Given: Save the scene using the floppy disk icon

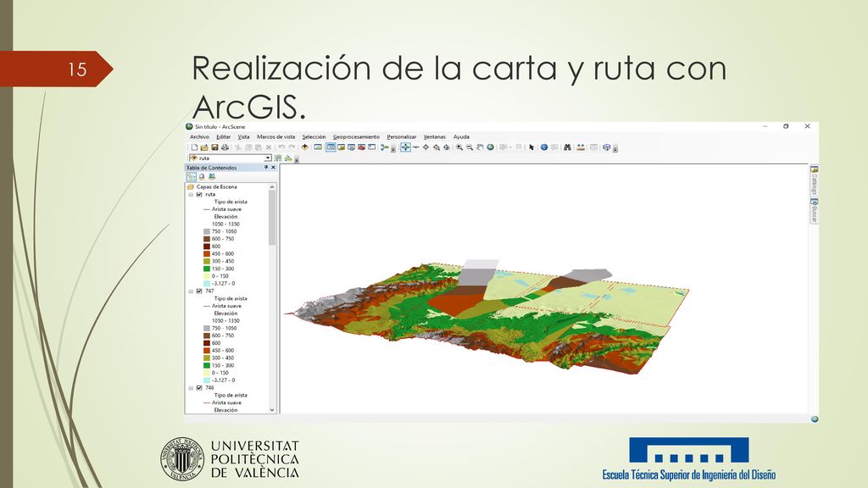Looking at the screenshot, I should [x=214, y=147].
